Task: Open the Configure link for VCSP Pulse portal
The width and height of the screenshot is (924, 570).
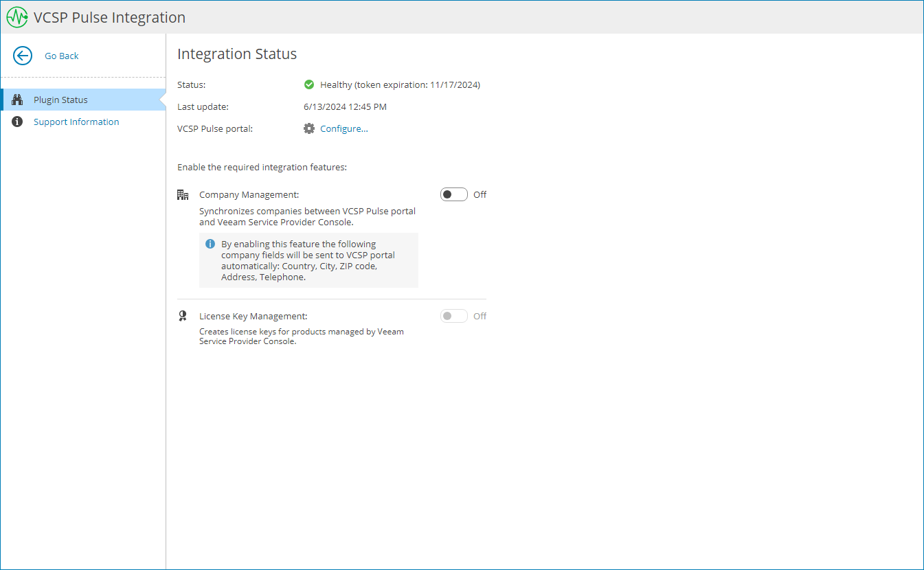Action: coord(344,128)
